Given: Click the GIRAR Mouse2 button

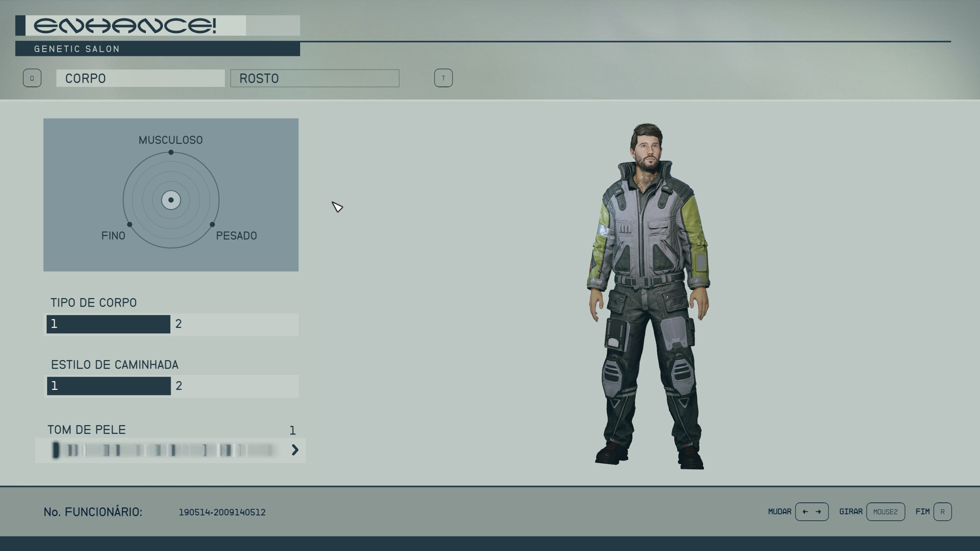Looking at the screenshot, I should (x=885, y=512).
